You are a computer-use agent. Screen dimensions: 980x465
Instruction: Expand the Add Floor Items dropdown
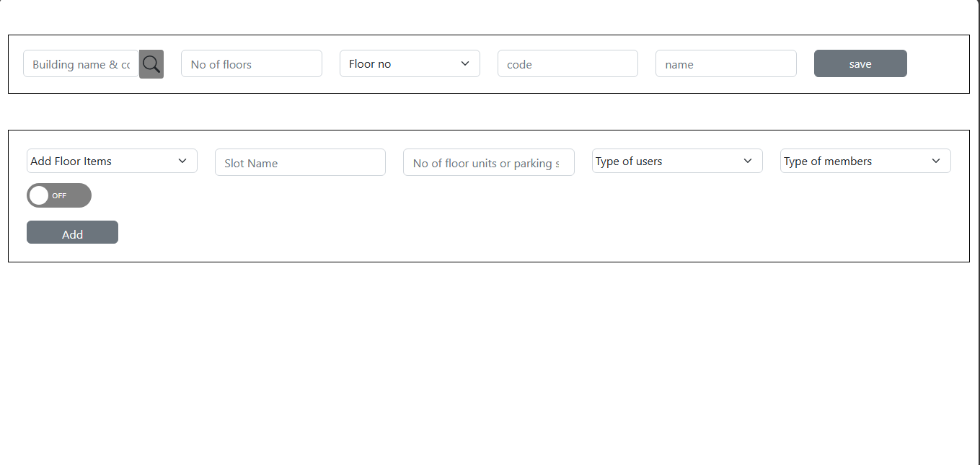coord(112,161)
